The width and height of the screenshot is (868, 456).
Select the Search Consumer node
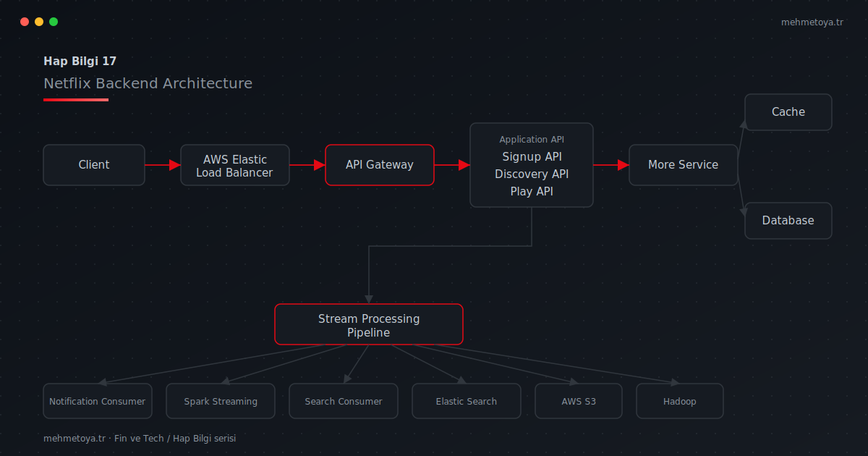click(344, 401)
